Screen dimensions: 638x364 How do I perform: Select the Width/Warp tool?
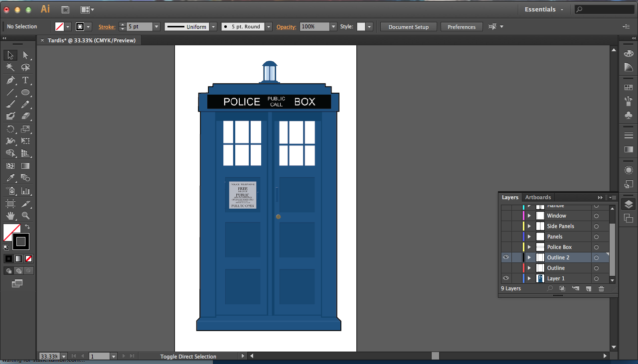(x=10, y=141)
